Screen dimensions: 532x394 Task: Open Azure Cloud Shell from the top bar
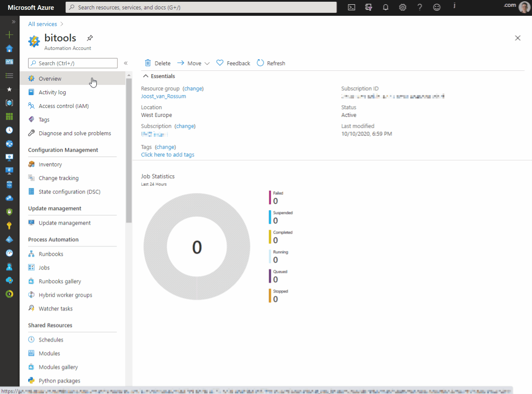click(351, 7)
